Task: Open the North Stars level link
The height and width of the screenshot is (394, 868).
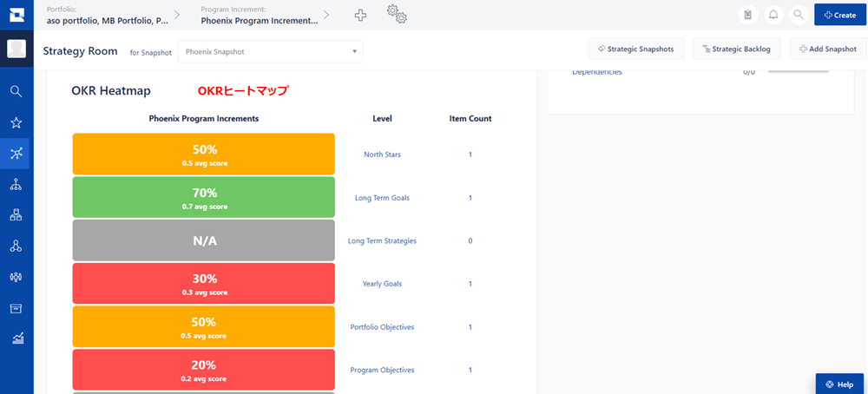Action: tap(382, 154)
